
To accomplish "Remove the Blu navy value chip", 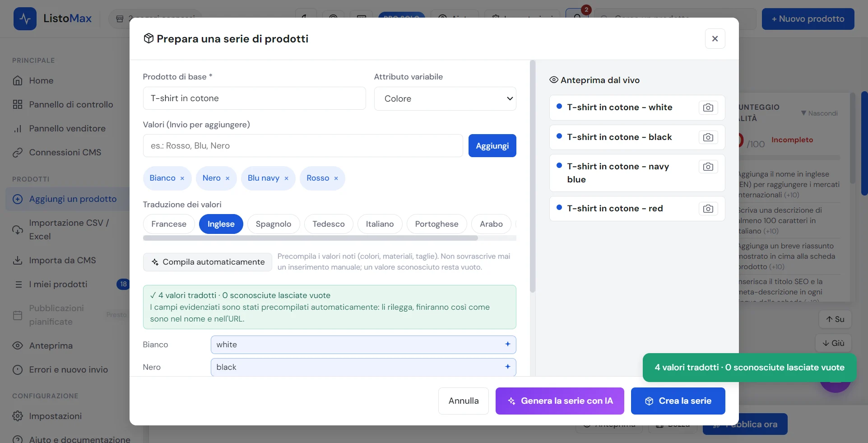I will pos(286,178).
